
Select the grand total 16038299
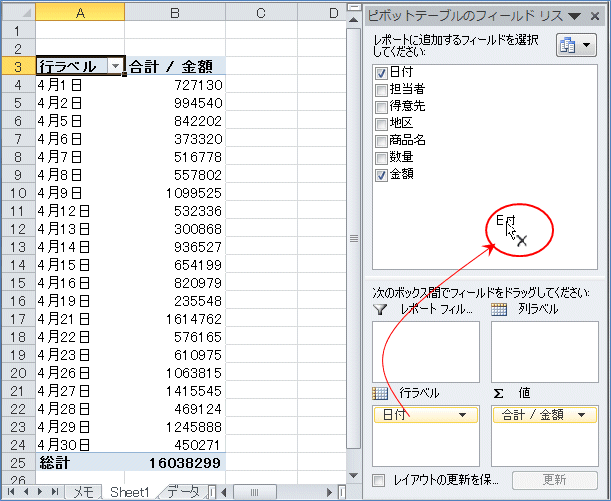click(175, 463)
